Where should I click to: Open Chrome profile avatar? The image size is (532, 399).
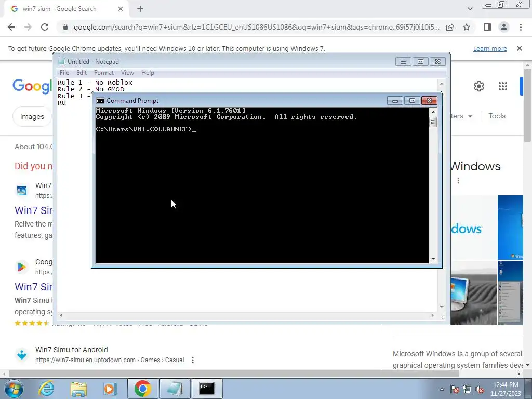504,27
